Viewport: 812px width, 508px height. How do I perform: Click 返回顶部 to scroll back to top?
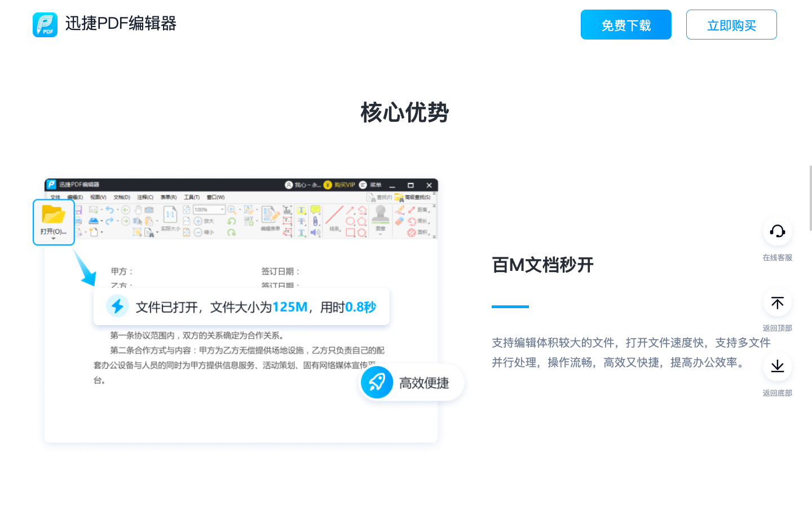pyautogui.click(x=778, y=303)
